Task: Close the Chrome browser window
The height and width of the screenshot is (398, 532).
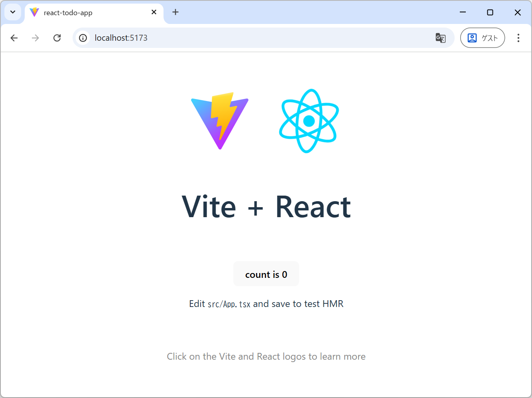Action: [518, 12]
